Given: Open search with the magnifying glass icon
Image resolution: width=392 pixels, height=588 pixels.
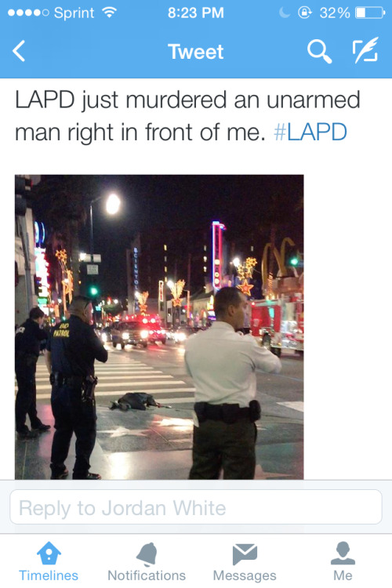Looking at the screenshot, I should click(320, 52).
